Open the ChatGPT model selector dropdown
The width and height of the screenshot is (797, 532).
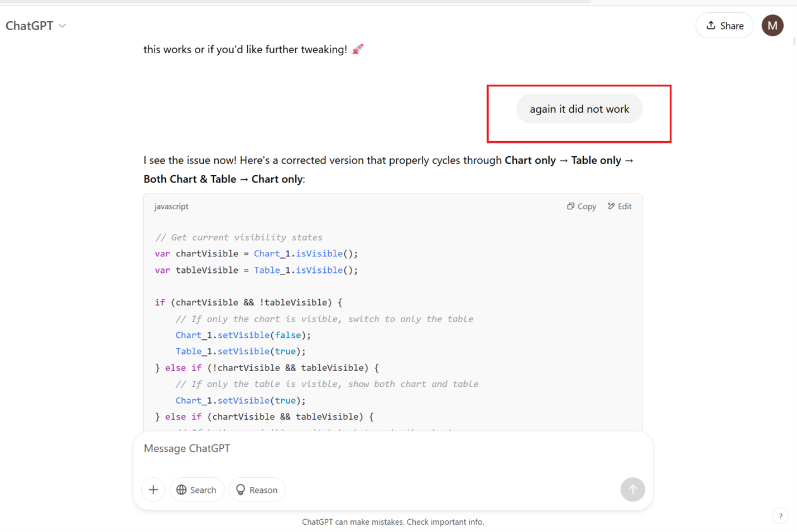[36, 25]
